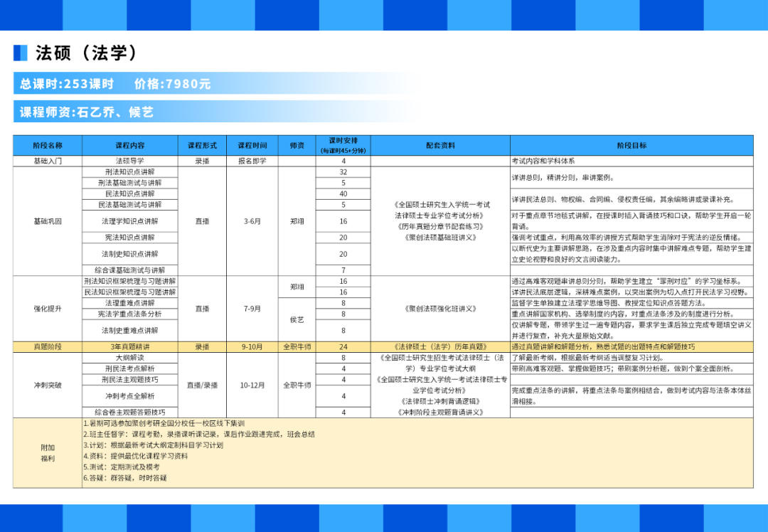Image resolution: width=768 pixels, height=532 pixels.
Task: Select the 7 class-hours cell
Action: [343, 270]
